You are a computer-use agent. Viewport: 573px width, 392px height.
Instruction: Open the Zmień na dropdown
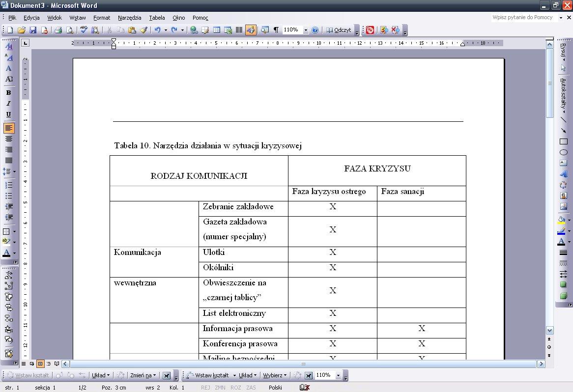tap(143, 375)
